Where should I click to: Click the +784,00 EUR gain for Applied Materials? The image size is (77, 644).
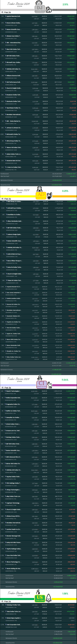pyautogui.click(x=70, y=16)
